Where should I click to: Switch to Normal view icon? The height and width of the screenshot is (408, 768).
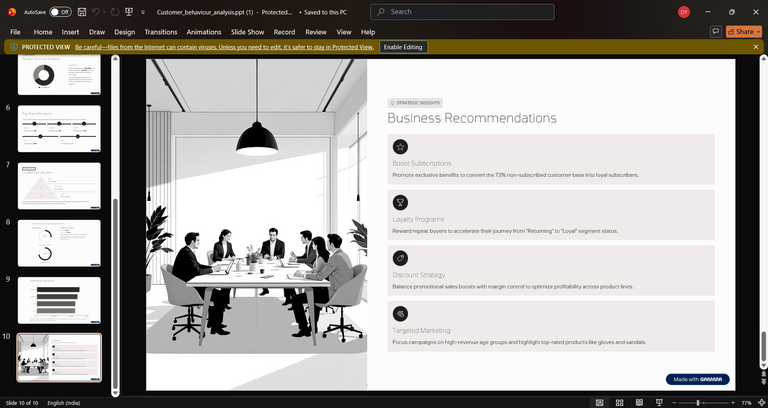600,403
